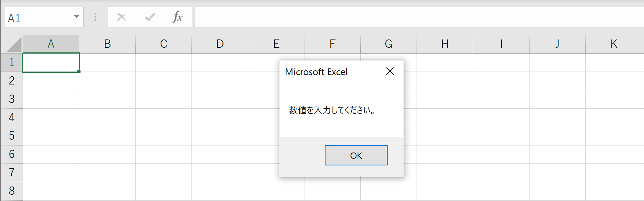The image size is (644, 201).
Task: Click the Select All corner triangle
Action: click(14, 45)
